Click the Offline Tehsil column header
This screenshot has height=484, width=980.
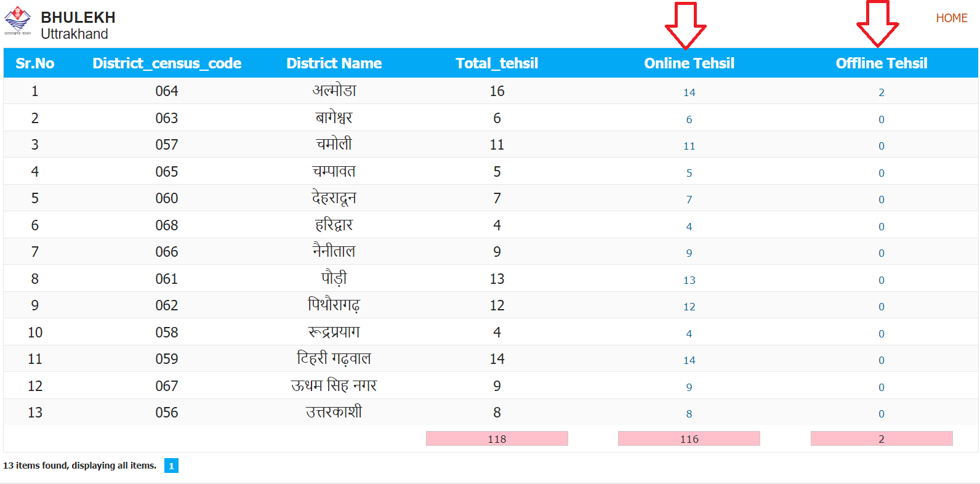(x=881, y=63)
